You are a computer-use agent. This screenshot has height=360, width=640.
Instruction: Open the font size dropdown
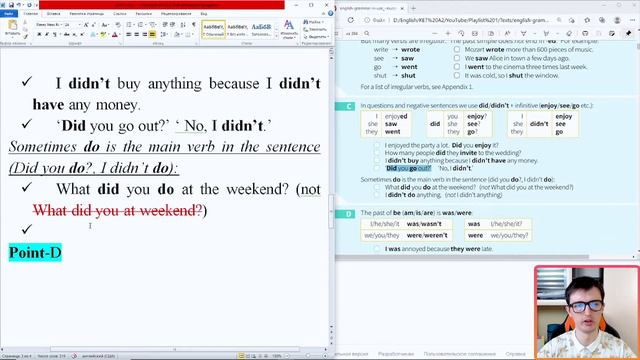pyautogui.click(x=79, y=25)
